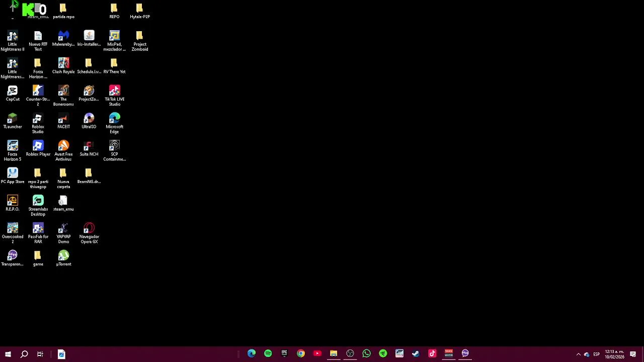644x362 pixels.
Task: Launch Steam from the taskbar
Action: [x=416, y=353]
